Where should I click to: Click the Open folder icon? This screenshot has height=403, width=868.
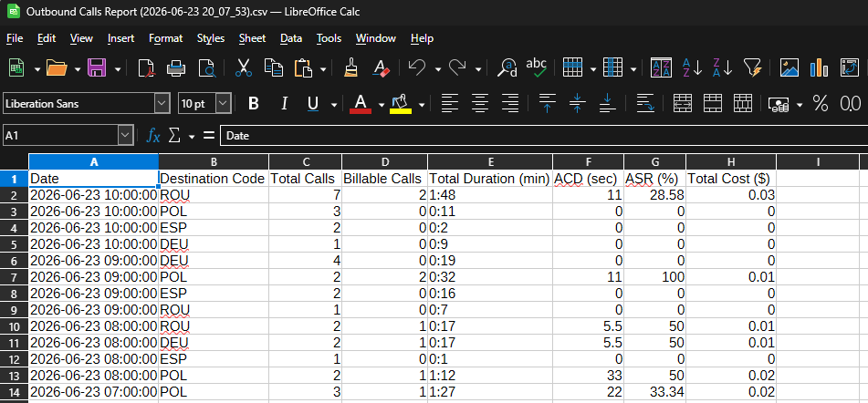coord(57,68)
